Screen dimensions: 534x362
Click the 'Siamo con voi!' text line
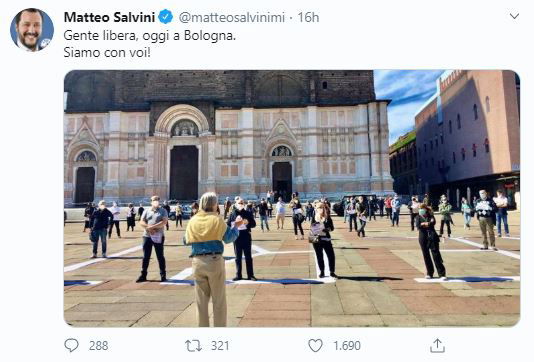[x=107, y=52]
